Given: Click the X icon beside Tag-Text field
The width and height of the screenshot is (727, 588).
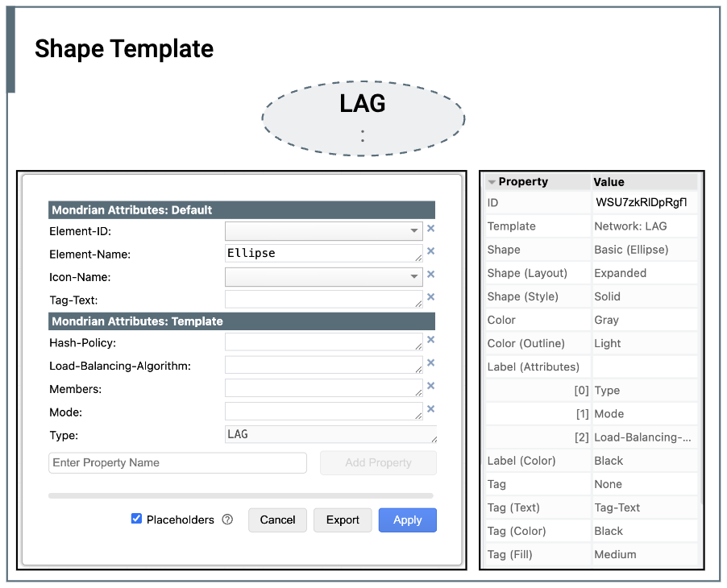Looking at the screenshot, I should coord(430,297).
